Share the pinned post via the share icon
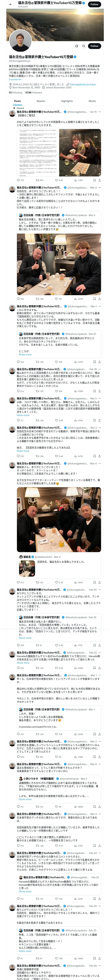Image resolution: width=110 pixels, height=980 pixels. coord(99,180)
